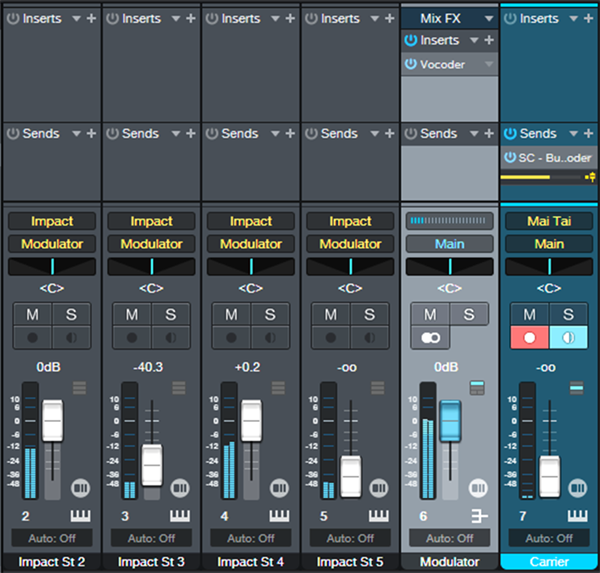The image size is (600, 573).
Task: Open Sends dropdown arrow on Modulator channel
Action: tap(474, 133)
